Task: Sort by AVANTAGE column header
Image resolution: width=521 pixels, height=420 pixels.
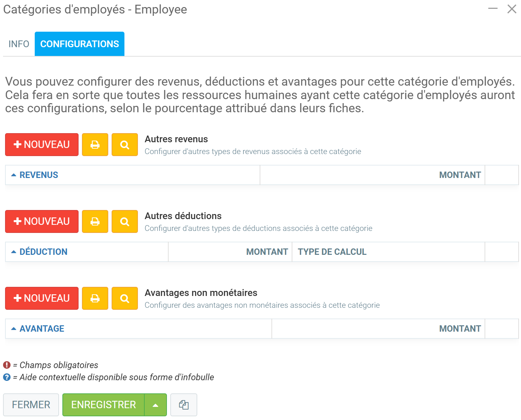Action: [42, 329]
